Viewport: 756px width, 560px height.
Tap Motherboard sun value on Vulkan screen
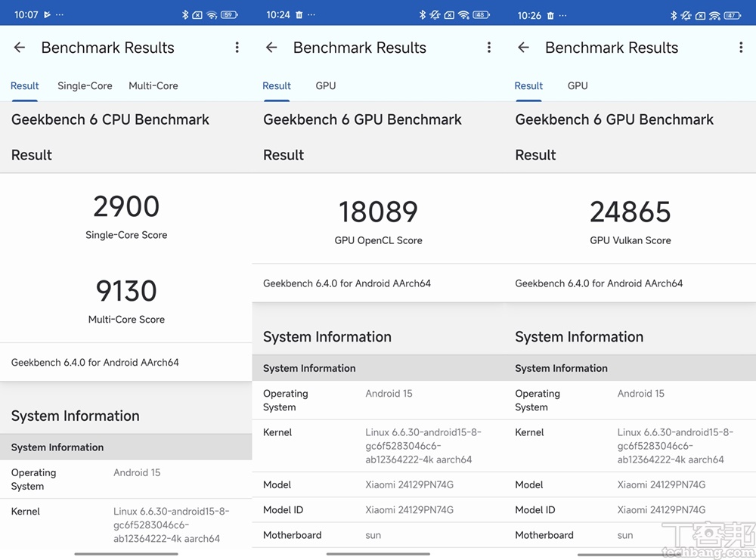(x=625, y=535)
